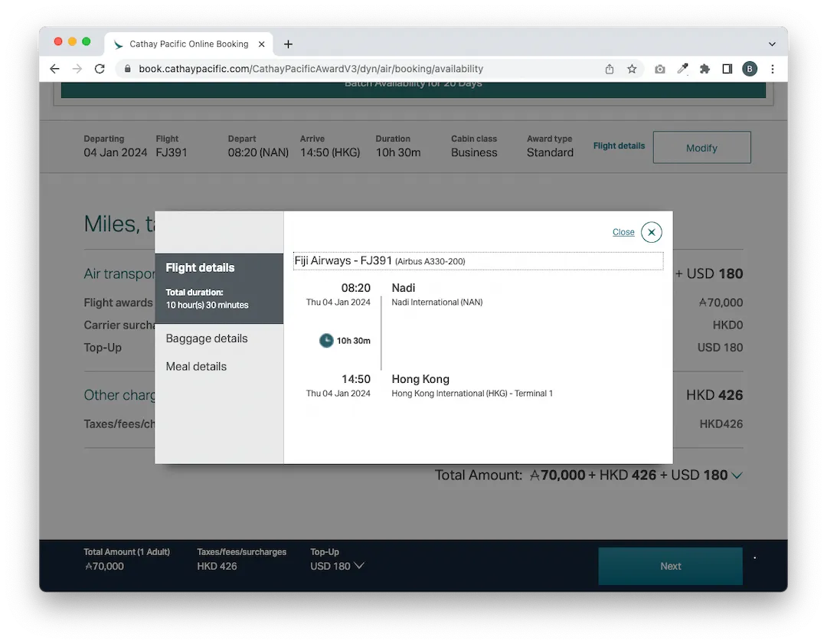View site security padlock info

(127, 69)
